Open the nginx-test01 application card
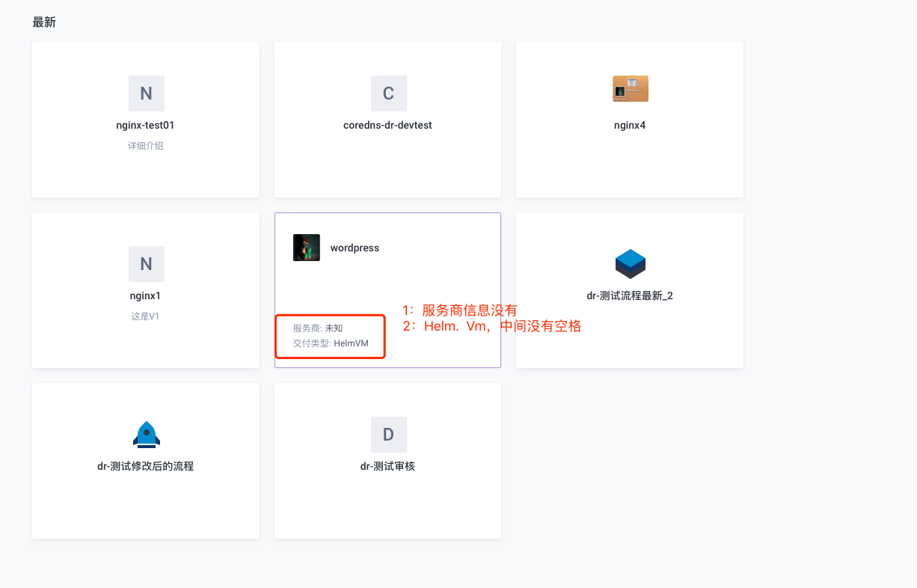 point(146,172)
